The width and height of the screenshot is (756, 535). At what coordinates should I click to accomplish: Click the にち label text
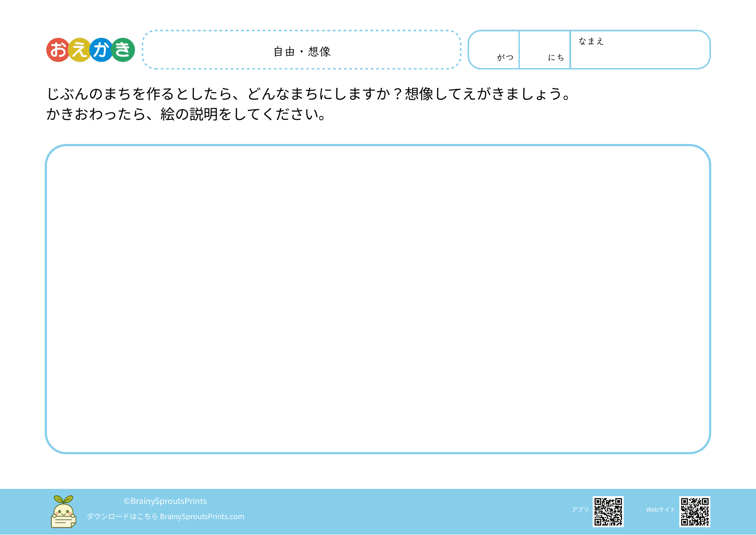[556, 57]
